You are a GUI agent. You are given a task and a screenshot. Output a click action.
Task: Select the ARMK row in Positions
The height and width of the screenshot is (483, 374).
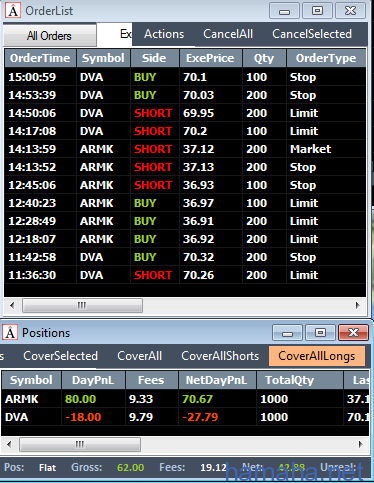(185, 399)
